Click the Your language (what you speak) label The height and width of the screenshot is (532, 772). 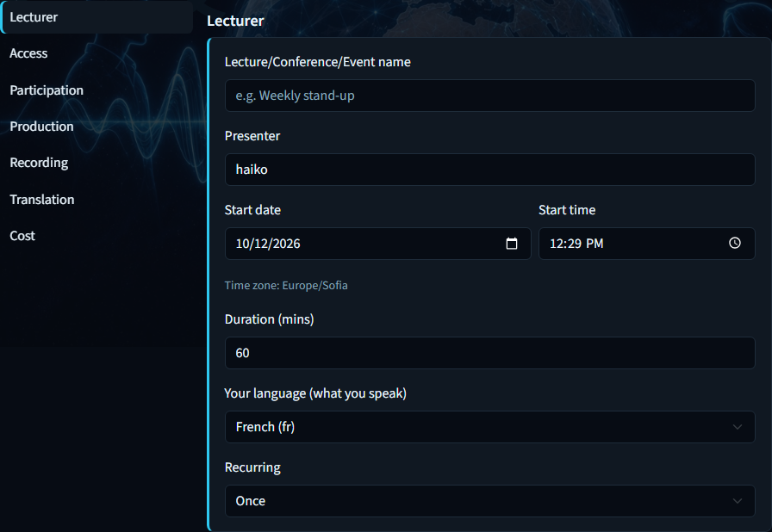(x=315, y=393)
